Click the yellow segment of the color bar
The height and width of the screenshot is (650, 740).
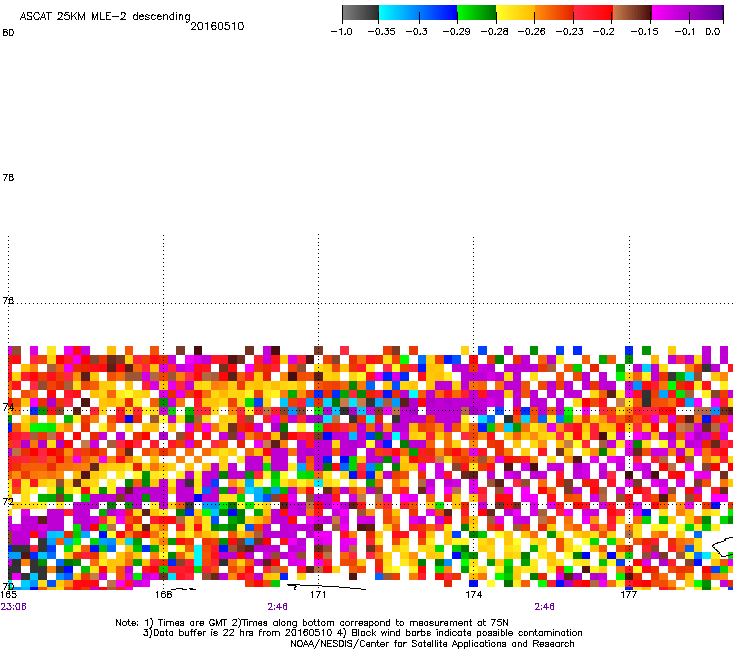[515, 13]
